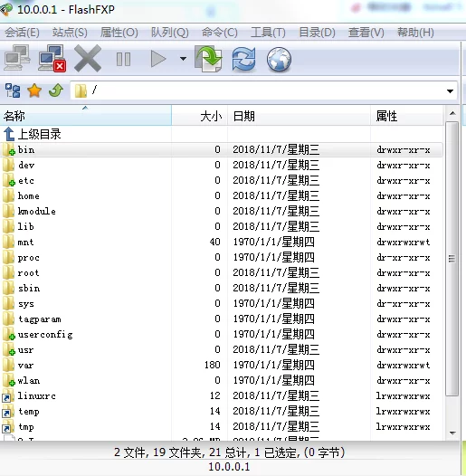Click the Connect computers toolbar icon
Image resolution: width=466 pixels, height=476 pixels.
(17, 58)
